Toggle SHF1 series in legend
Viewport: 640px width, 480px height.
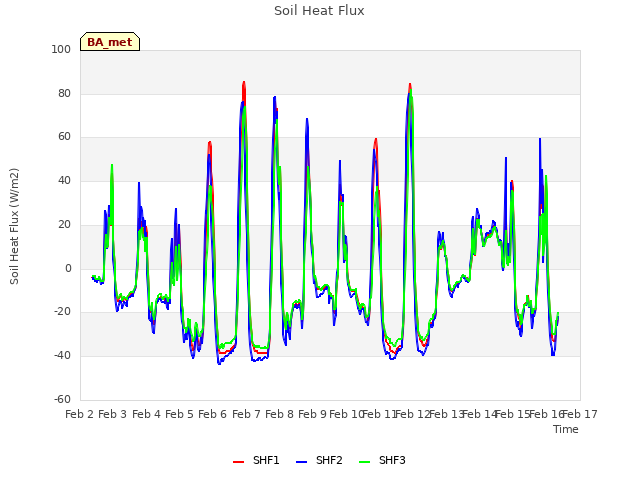coord(256,460)
